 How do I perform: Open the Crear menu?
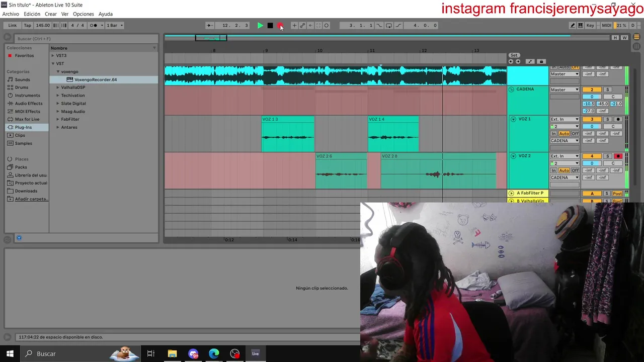point(51,14)
